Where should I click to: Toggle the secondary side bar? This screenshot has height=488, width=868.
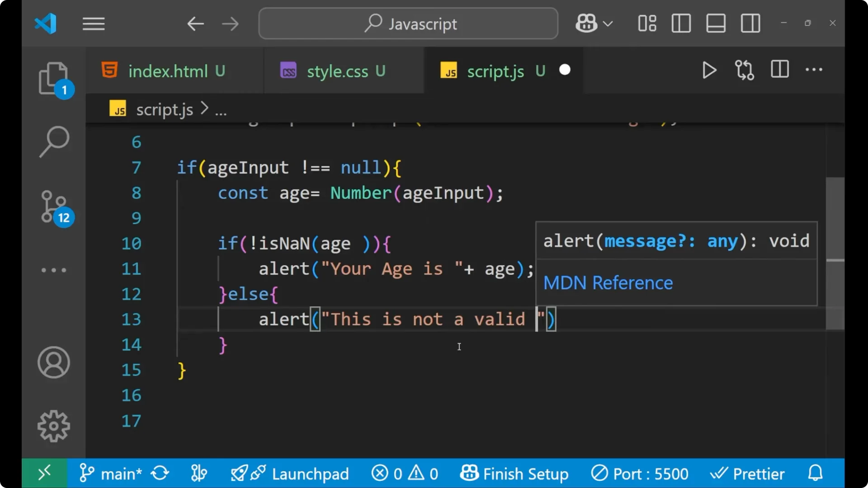[x=750, y=23]
